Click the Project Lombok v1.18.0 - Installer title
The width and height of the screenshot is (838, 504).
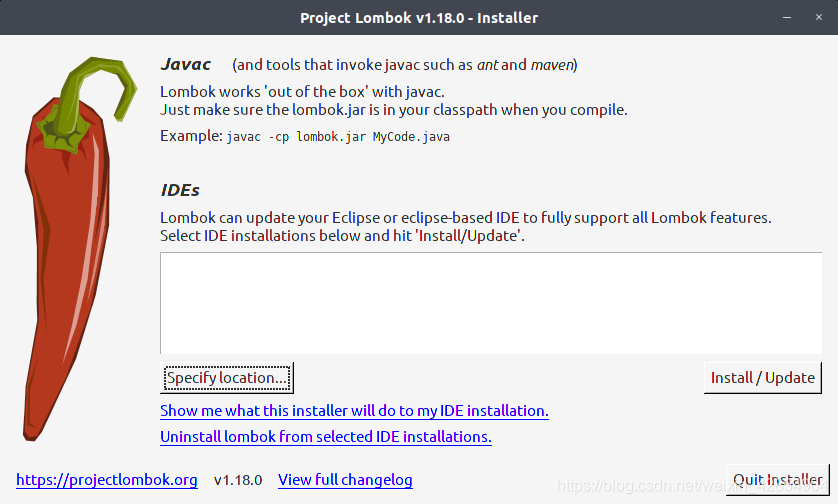(x=419, y=18)
